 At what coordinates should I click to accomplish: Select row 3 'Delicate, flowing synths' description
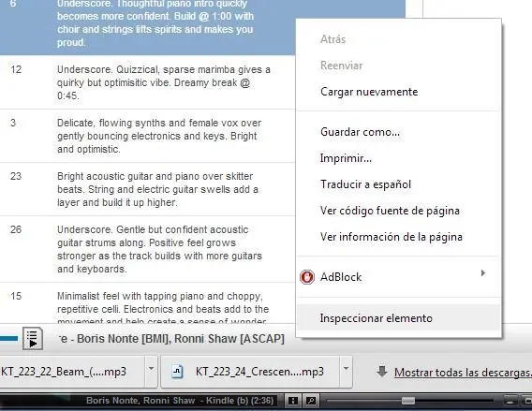tap(159, 136)
